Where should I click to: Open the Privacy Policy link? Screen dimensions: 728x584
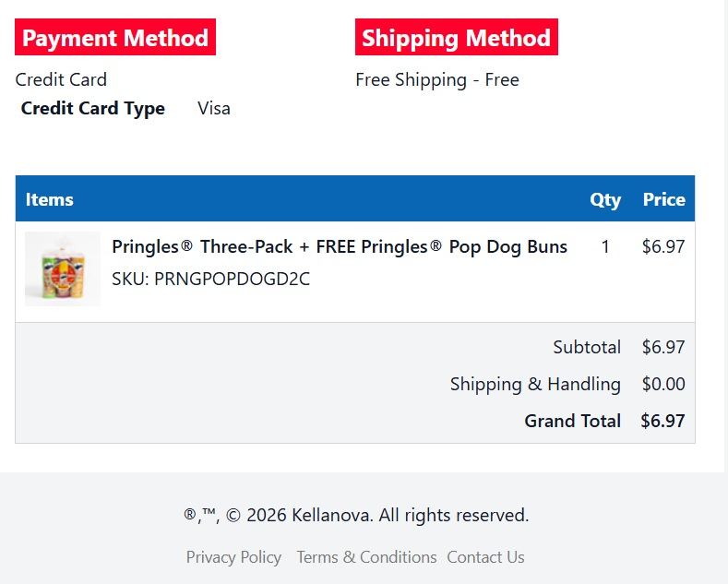click(233, 557)
